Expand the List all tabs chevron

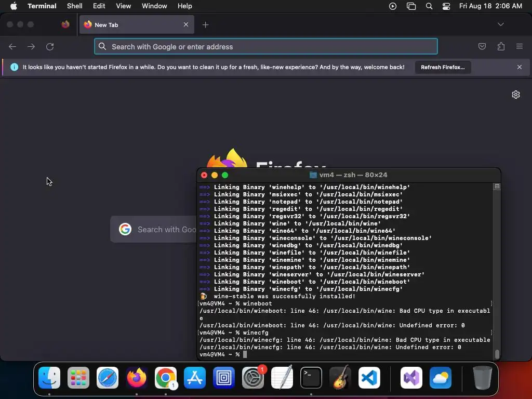tap(500, 24)
